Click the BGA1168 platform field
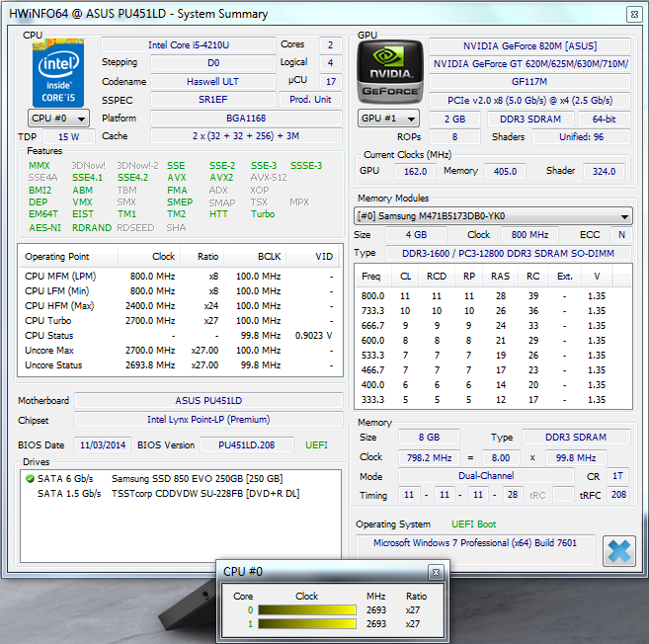This screenshot has width=649, height=644. [246, 118]
